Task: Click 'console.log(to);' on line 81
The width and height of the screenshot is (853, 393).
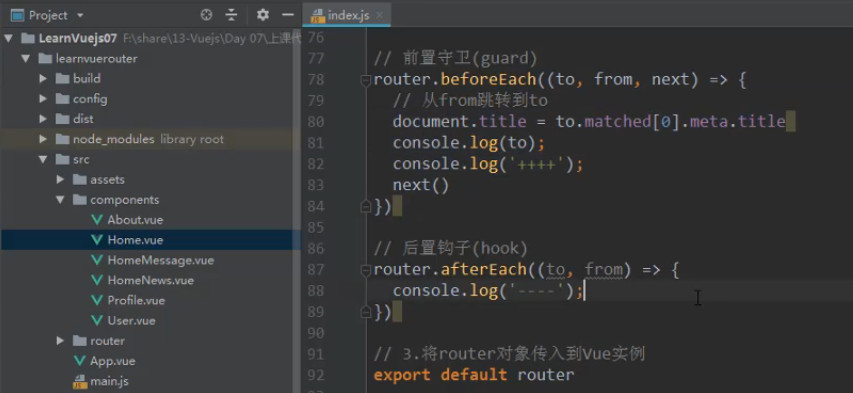Action: [x=469, y=143]
